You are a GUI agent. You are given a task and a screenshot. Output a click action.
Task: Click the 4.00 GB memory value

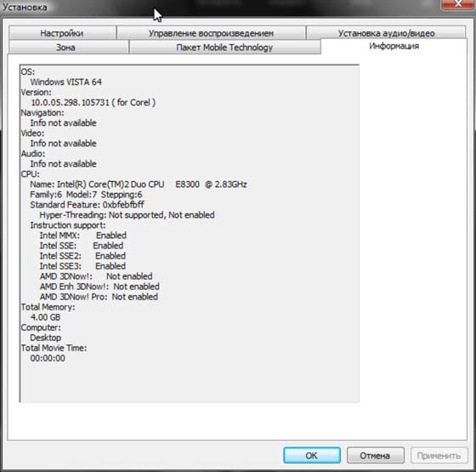tap(45, 317)
